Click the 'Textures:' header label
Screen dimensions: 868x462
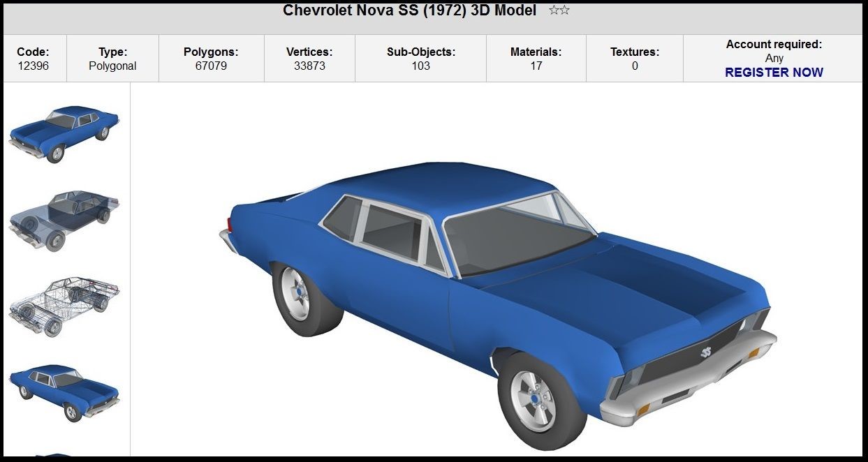635,52
